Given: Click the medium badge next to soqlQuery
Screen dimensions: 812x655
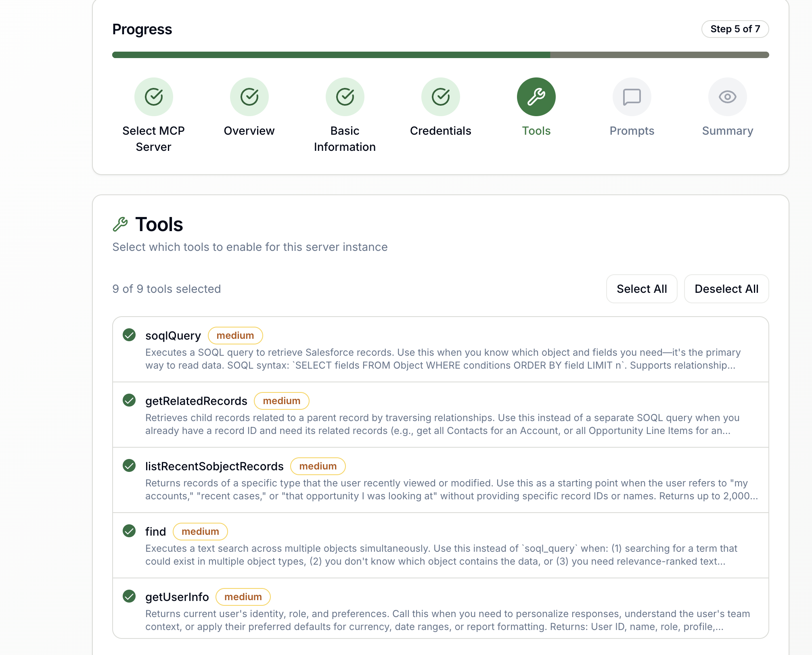Looking at the screenshot, I should (x=235, y=336).
